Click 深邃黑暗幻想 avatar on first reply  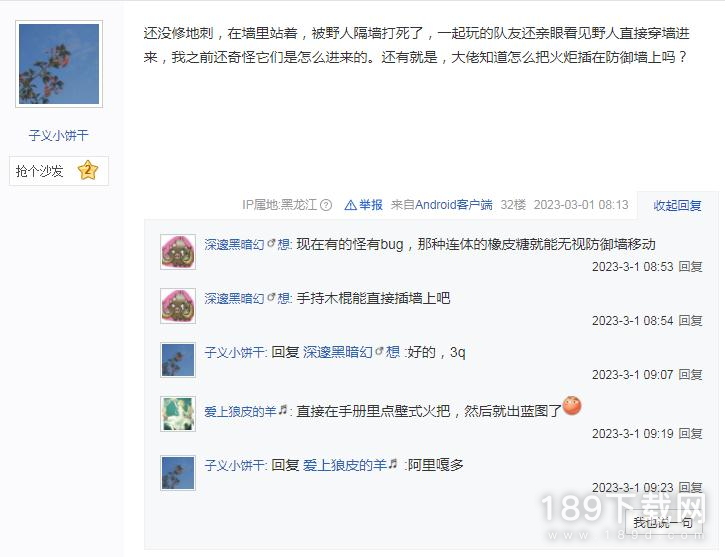178,252
